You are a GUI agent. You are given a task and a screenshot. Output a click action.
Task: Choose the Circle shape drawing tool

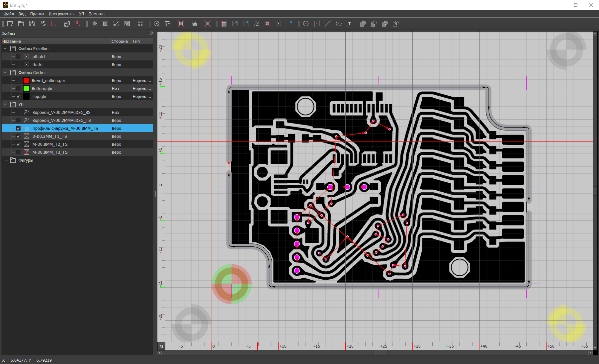click(x=306, y=24)
